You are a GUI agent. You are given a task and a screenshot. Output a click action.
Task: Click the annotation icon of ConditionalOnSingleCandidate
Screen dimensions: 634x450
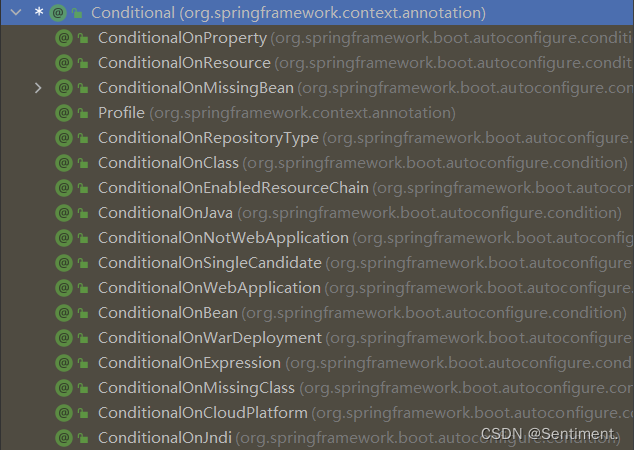[x=64, y=263]
